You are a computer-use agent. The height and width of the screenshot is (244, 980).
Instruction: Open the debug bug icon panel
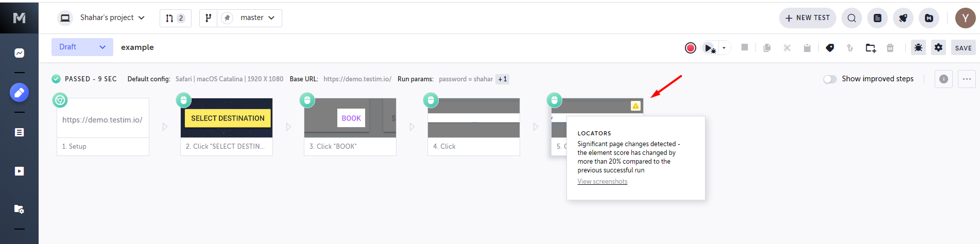pos(918,47)
